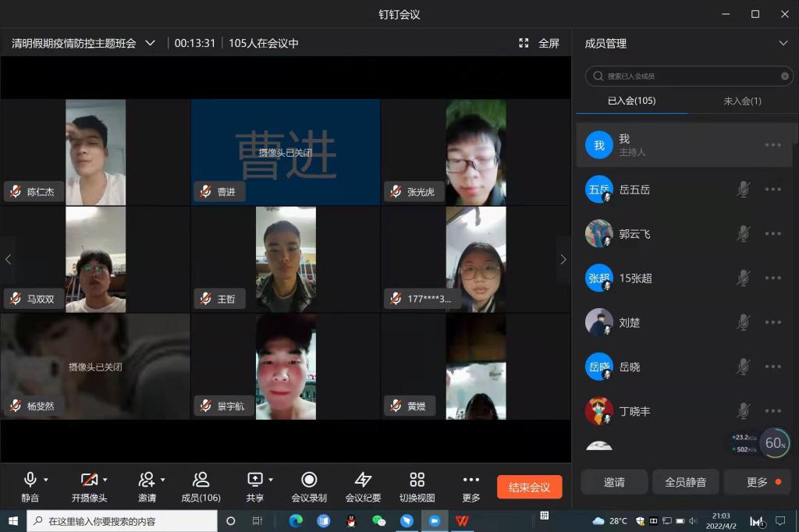This screenshot has height=532, width=799.
Task: Click 全员静音 mute all button
Action: pyautogui.click(x=685, y=482)
